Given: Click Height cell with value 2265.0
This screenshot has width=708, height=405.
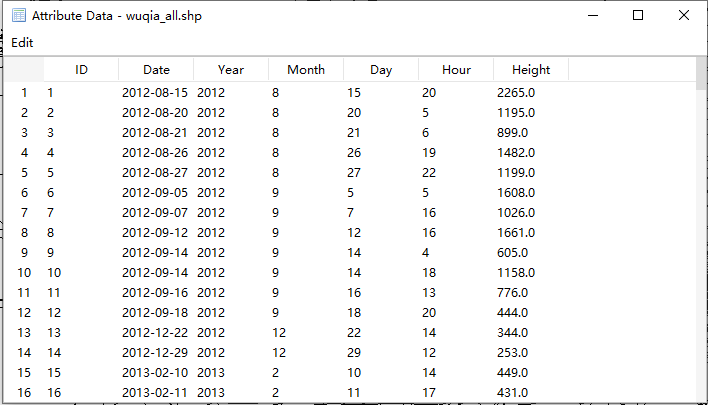Looking at the screenshot, I should [516, 93].
